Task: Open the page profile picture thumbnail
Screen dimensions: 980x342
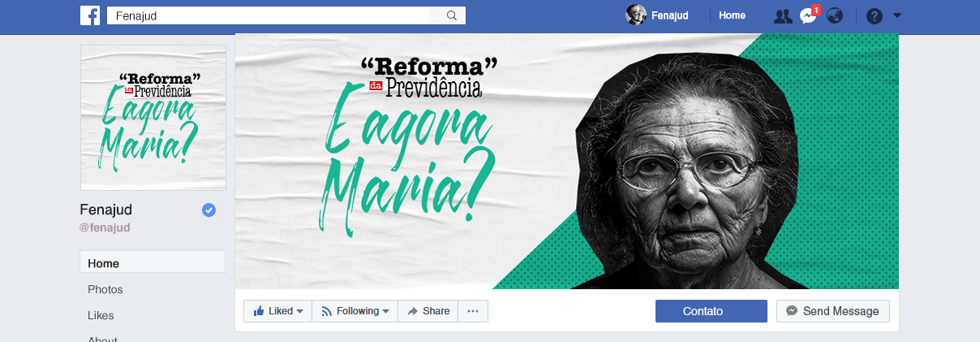Action: (153, 118)
